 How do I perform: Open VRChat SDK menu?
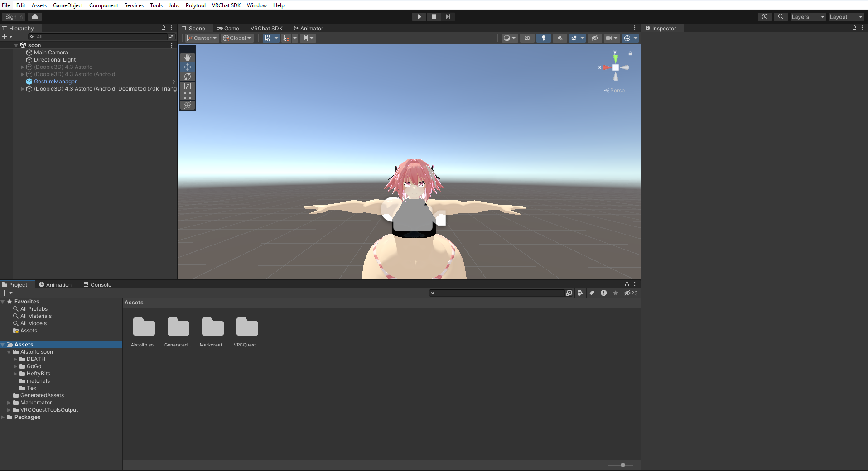pos(226,5)
